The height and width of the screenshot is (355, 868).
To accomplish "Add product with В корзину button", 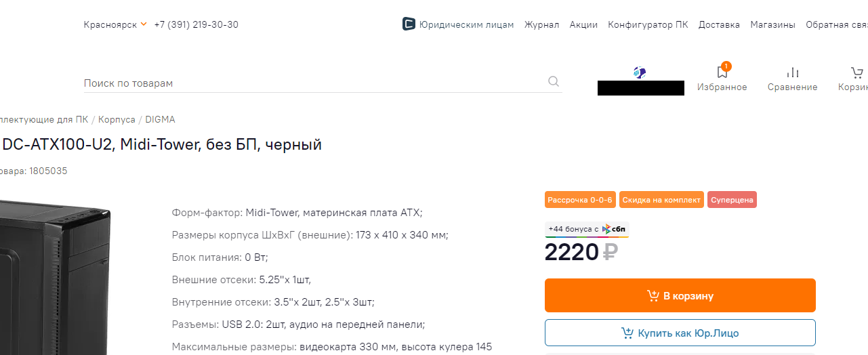I will point(680,295).
